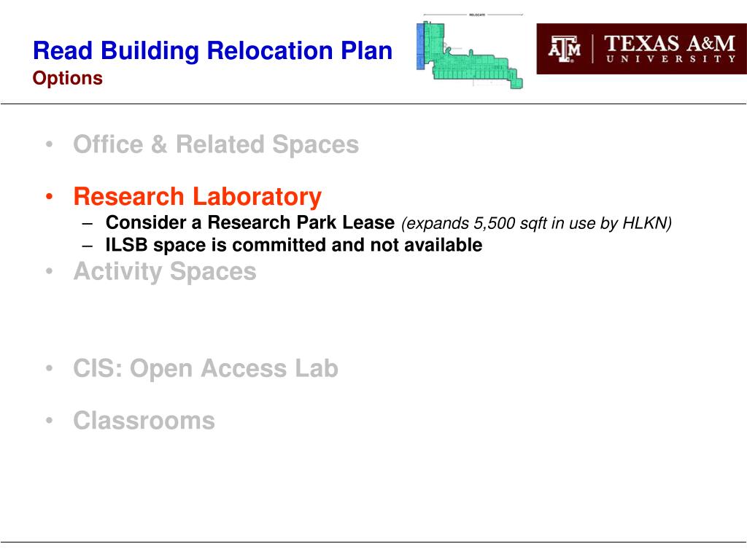The image size is (747, 560).
Task: Click the Classrooms bullet item
Action: (144, 421)
